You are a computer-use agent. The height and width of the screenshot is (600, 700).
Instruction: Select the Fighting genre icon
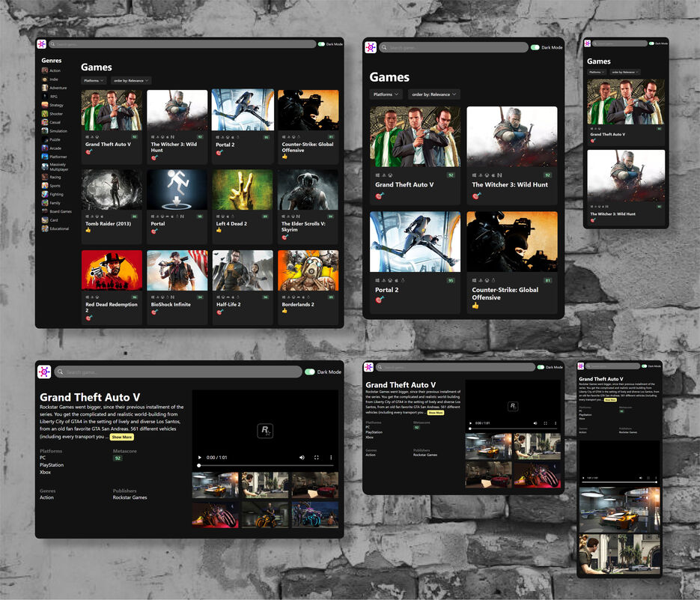click(45, 194)
